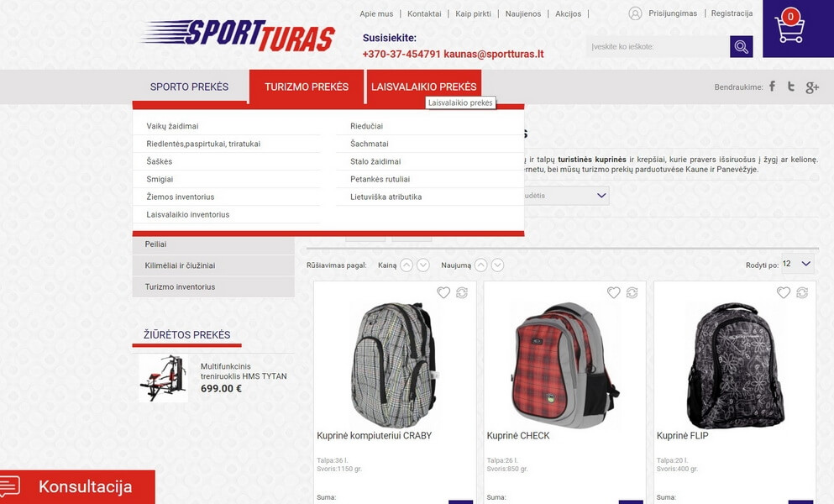Open the Multifunkcinis treniruoklis HMS TYTAN thumbnail
834x504 pixels.
[x=163, y=378]
